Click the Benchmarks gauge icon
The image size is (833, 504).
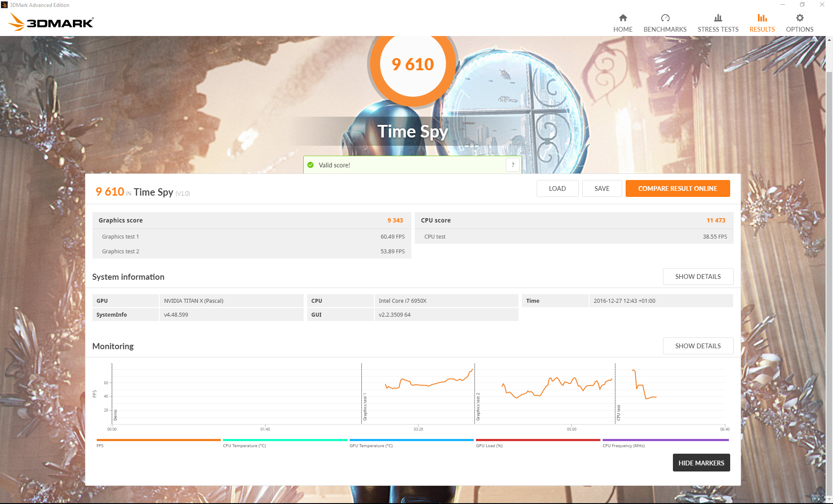coord(665,18)
